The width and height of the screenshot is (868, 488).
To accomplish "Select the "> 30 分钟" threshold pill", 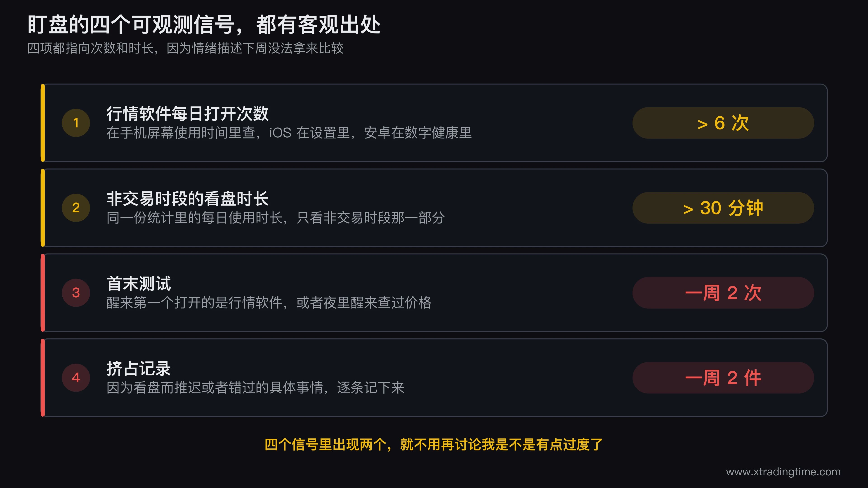I will point(723,208).
